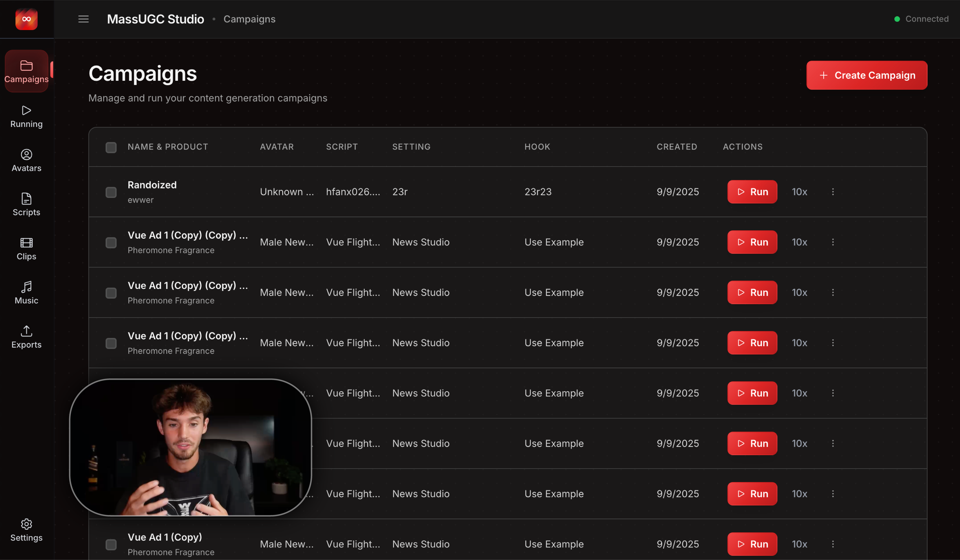Expand more options on the last row
This screenshot has width=960, height=560.
(x=833, y=544)
